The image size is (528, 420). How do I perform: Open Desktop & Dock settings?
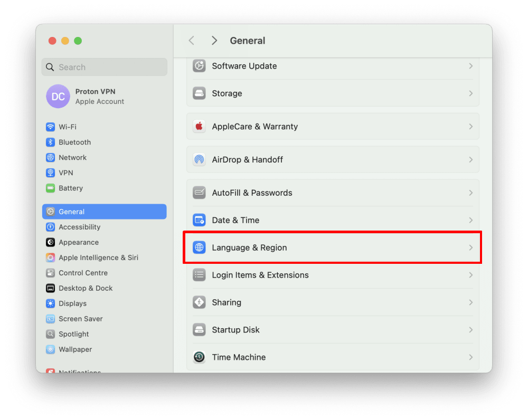click(105, 288)
